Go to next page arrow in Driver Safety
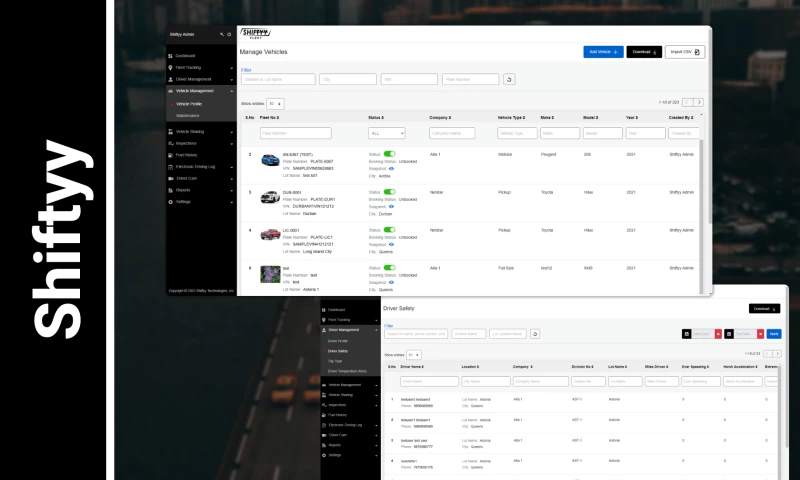The width and height of the screenshot is (800, 480). click(777, 353)
